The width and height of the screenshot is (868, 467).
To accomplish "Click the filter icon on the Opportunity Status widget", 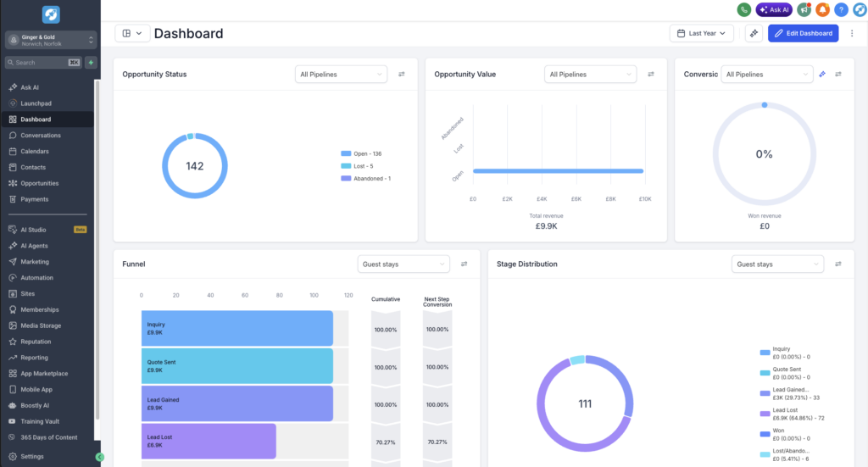I will [x=401, y=74].
